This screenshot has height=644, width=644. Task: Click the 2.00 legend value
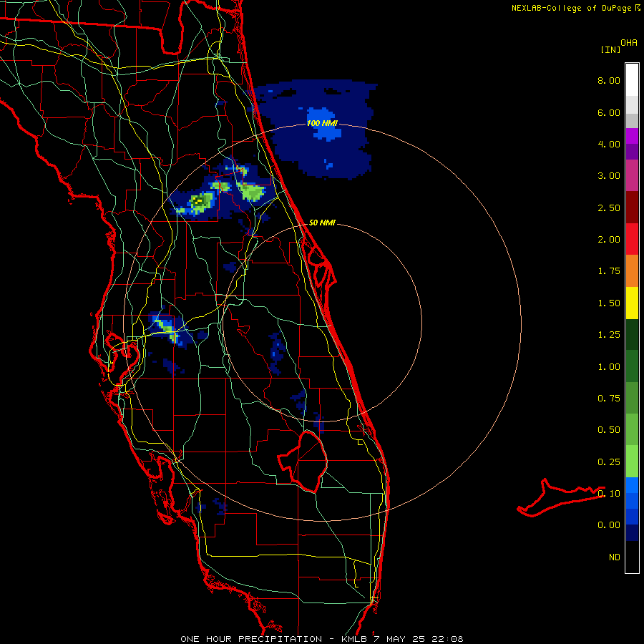pyautogui.click(x=609, y=240)
